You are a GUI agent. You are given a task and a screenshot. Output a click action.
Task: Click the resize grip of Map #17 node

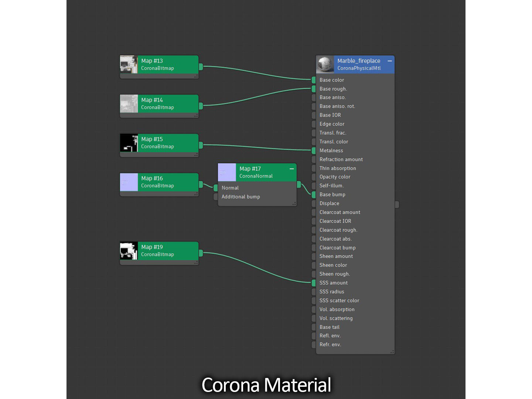pos(294,204)
